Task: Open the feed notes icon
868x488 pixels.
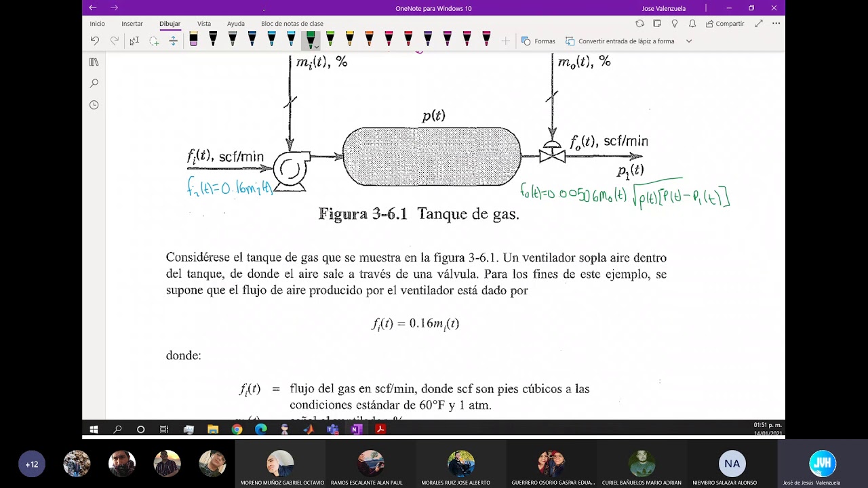Action: tap(657, 23)
